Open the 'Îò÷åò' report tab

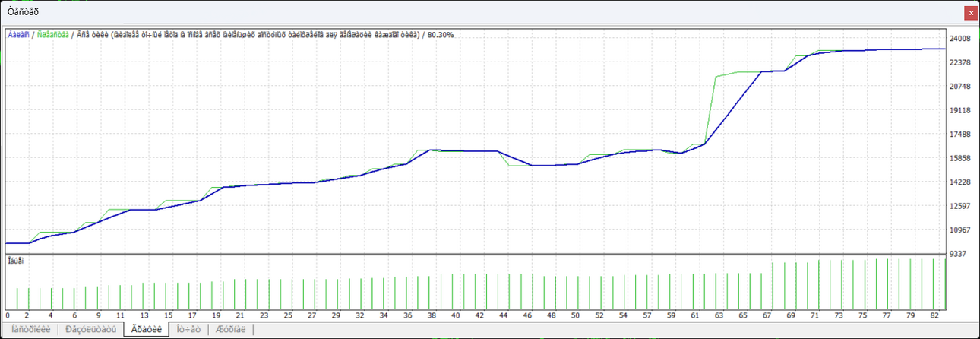(188, 330)
